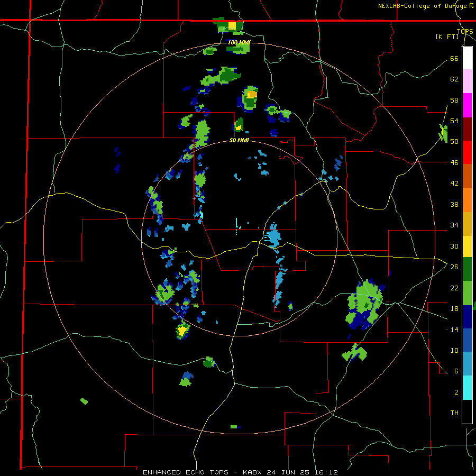This screenshot has width=476, height=476.
Task: Click the "TH" threshold label
Action: (x=454, y=413)
